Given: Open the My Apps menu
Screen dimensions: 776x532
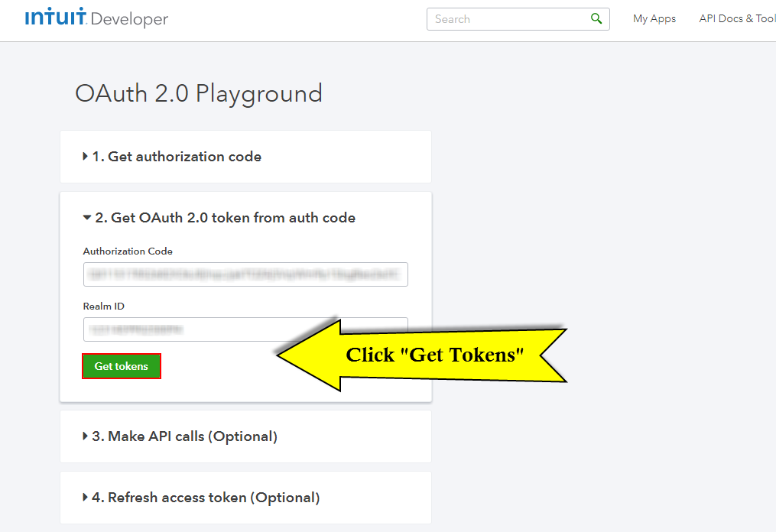Looking at the screenshot, I should coord(654,19).
